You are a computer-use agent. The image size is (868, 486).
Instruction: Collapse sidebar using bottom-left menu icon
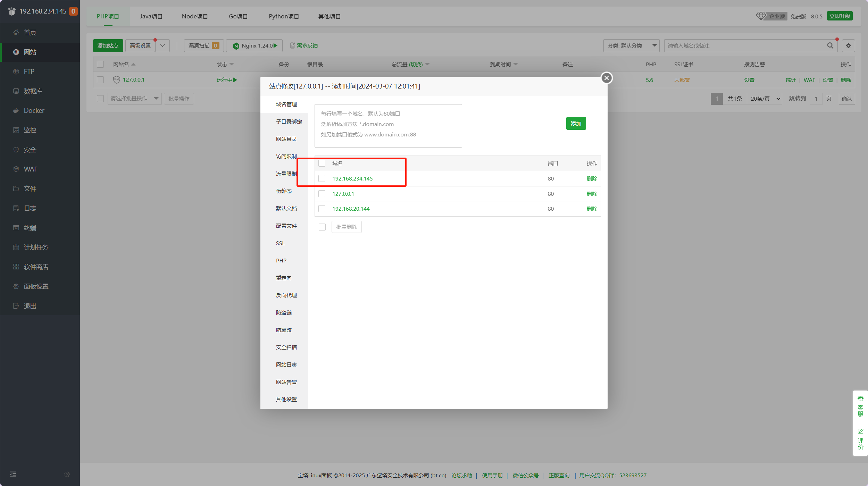(x=13, y=474)
